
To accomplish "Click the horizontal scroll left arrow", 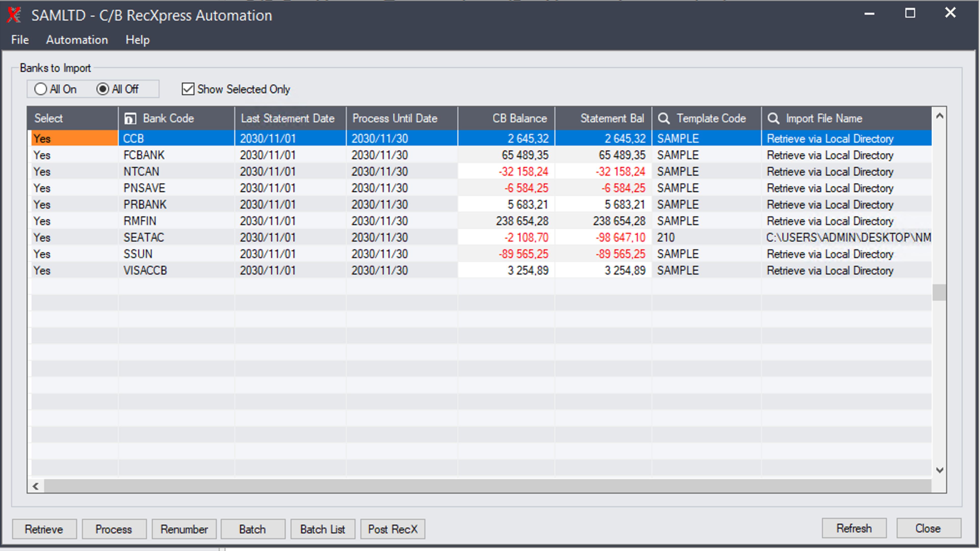I will [x=36, y=486].
